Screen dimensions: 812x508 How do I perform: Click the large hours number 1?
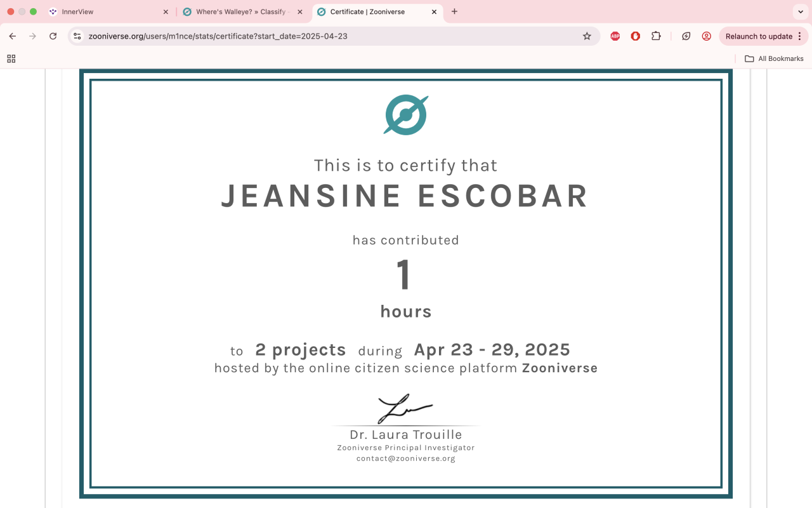404,276
